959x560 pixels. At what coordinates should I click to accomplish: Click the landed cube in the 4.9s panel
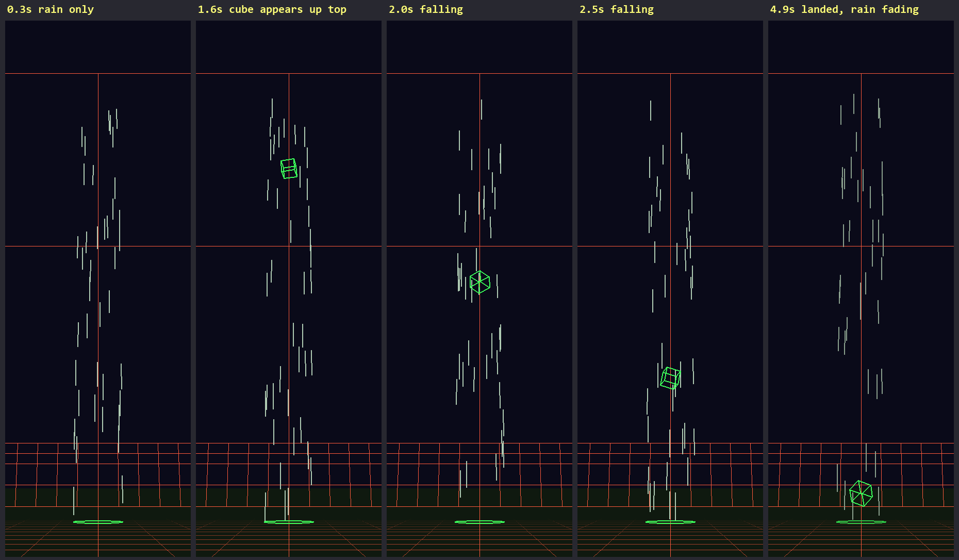(x=861, y=493)
